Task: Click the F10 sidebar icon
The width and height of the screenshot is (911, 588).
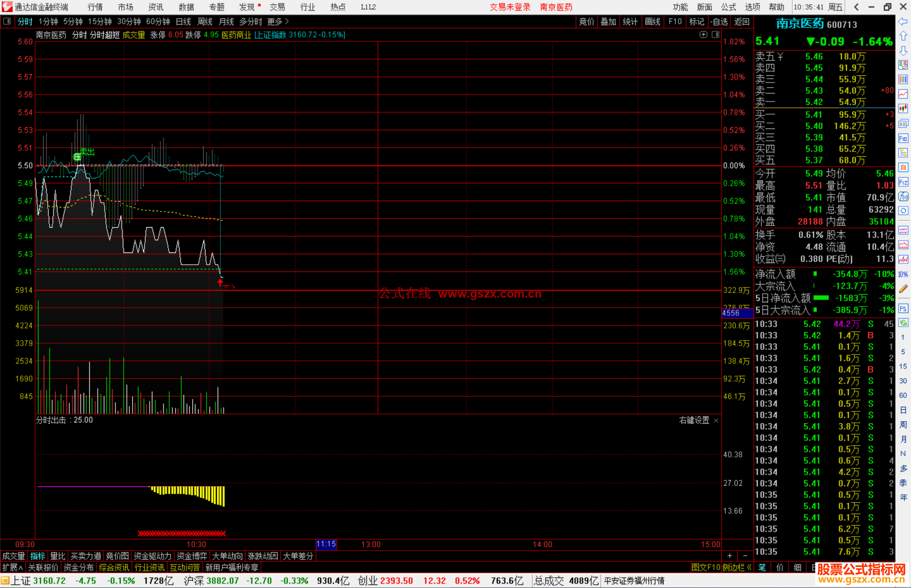Action: click(903, 138)
